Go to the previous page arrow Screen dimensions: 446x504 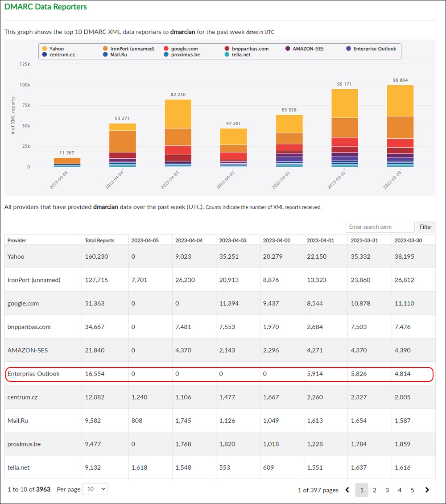click(x=347, y=490)
